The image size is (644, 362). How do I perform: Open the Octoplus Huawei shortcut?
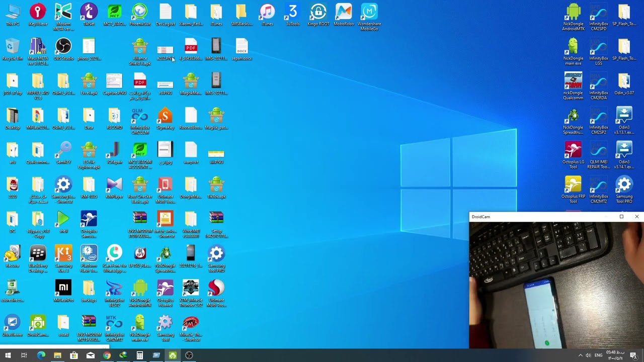click(x=165, y=294)
